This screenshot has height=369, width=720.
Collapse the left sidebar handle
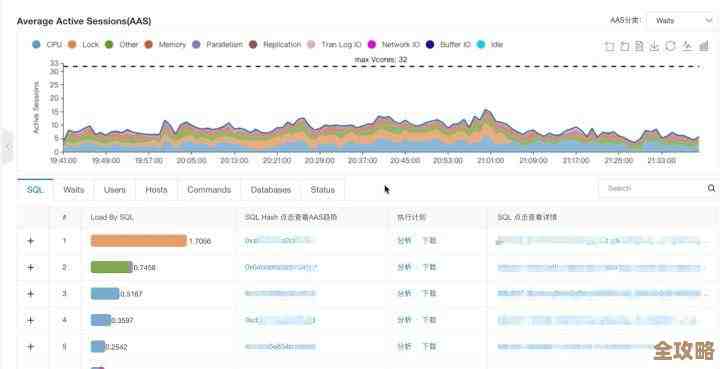pyautogui.click(x=7, y=147)
